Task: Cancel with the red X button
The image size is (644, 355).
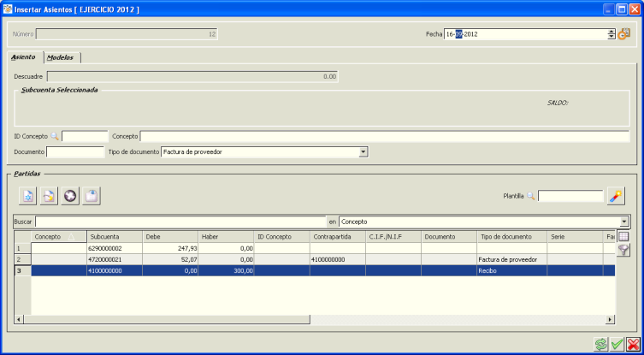Action: (634, 344)
